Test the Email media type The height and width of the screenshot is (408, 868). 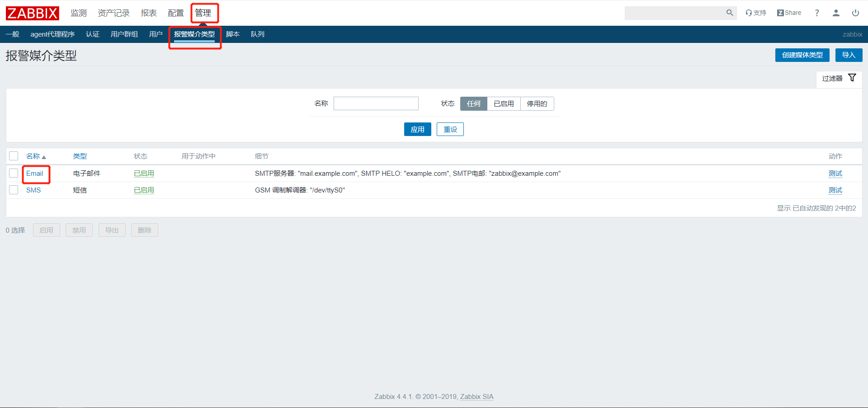[835, 173]
